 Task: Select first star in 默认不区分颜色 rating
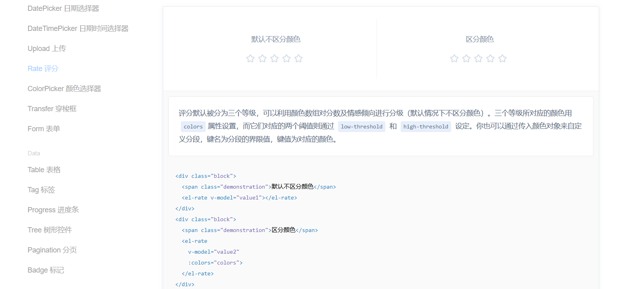click(250, 59)
